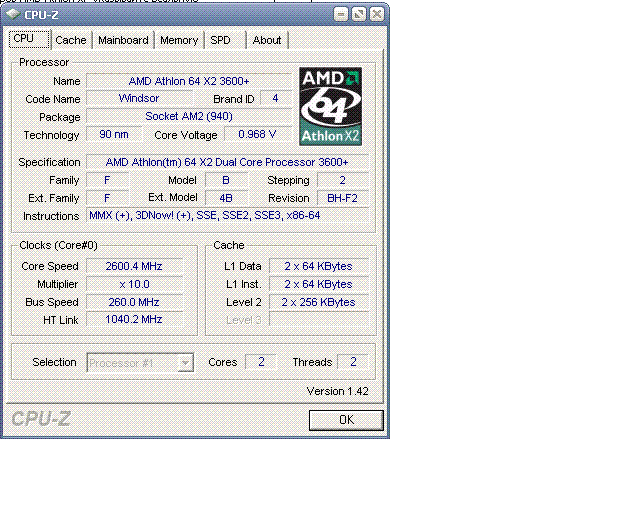The width and height of the screenshot is (640, 512).
Task: Click the Revision value BH-F2
Action: pyautogui.click(x=342, y=198)
